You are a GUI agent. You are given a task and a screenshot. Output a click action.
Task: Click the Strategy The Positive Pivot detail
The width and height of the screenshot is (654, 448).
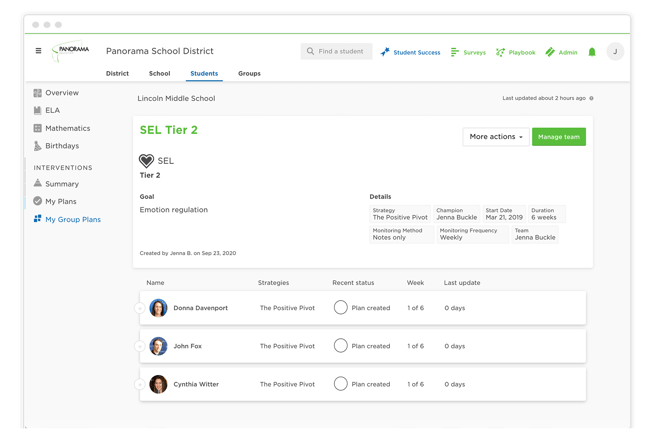400,214
